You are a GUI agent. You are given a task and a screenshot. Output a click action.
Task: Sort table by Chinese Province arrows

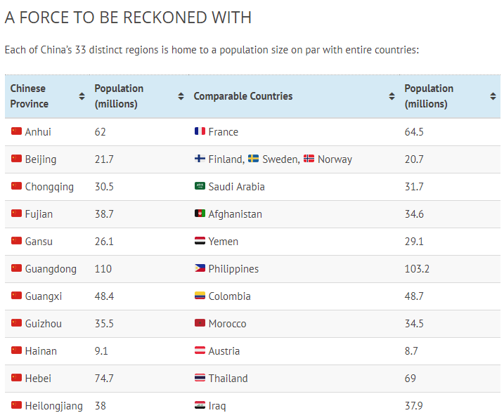(82, 96)
